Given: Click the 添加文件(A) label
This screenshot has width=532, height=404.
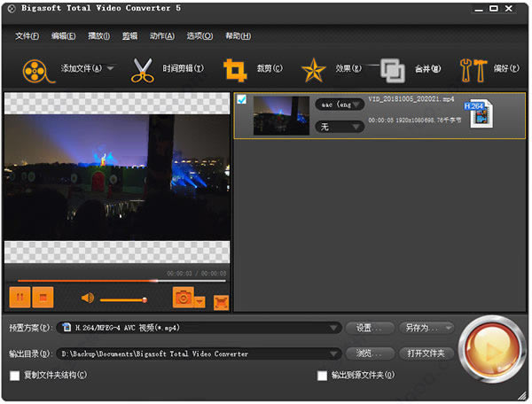Looking at the screenshot, I should pos(82,68).
